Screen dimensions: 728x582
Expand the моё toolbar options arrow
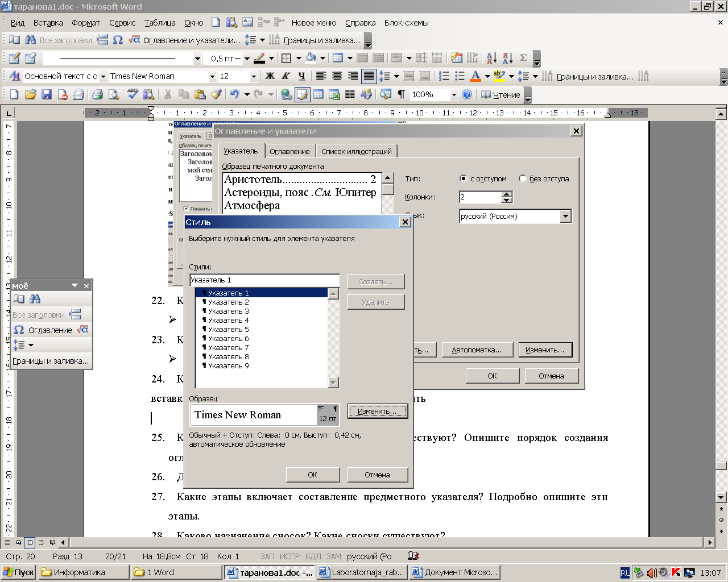75,285
